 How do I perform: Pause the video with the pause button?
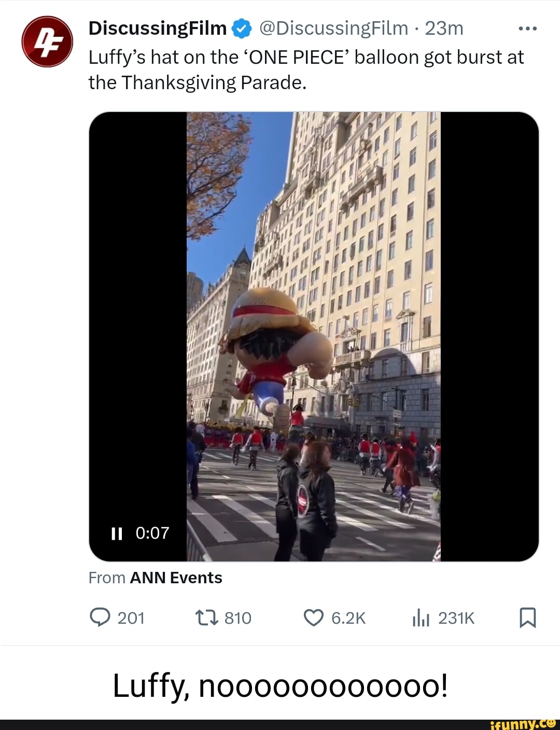[117, 533]
